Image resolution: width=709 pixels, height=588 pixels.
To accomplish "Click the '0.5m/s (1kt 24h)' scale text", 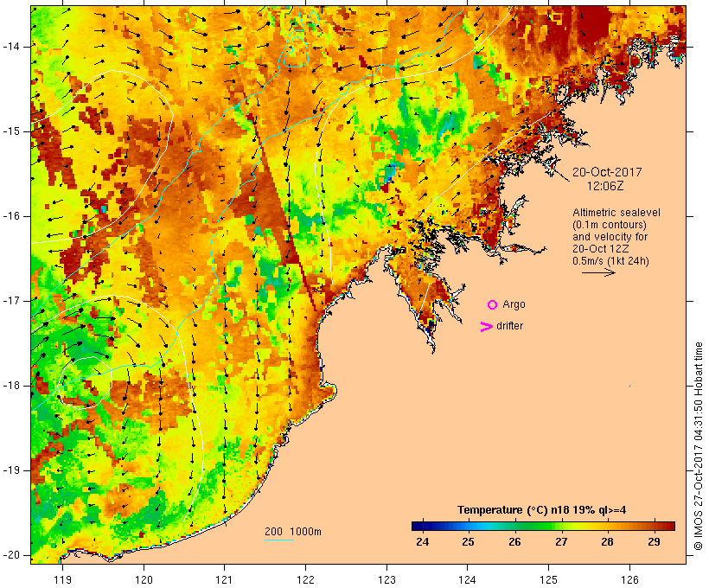I will tap(610, 261).
